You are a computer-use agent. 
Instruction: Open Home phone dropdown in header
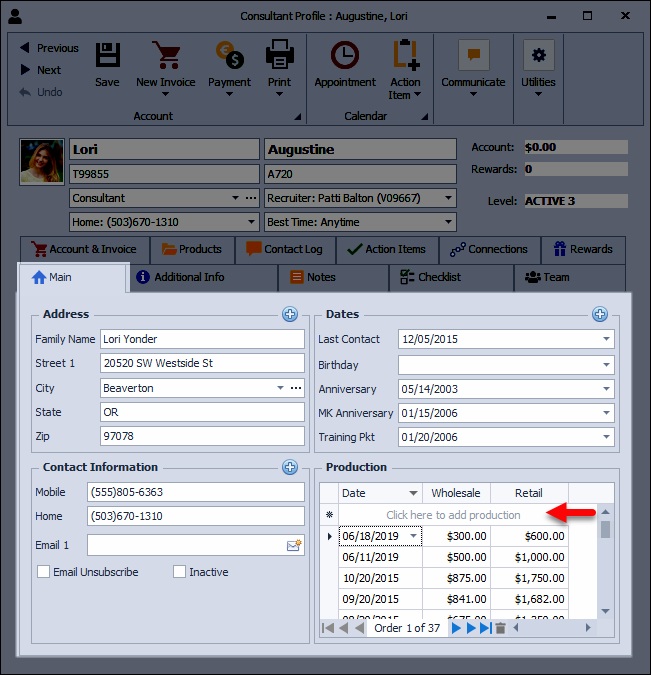[x=251, y=222]
